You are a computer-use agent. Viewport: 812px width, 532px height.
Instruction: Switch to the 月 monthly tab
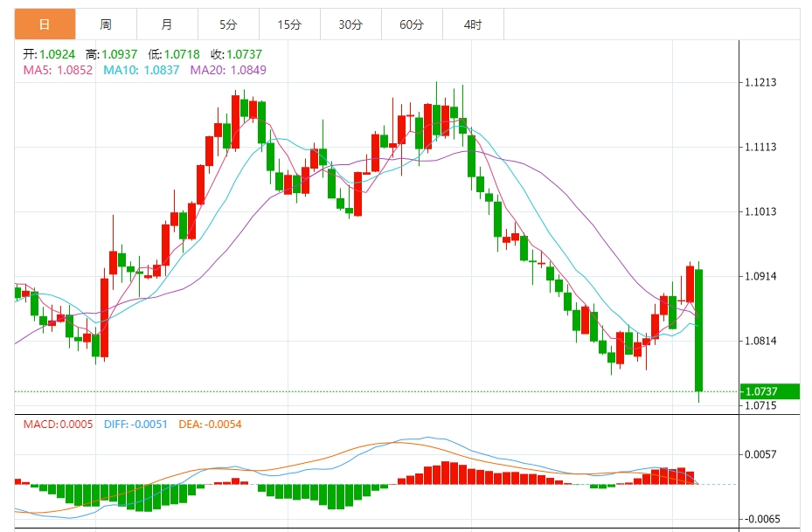[x=167, y=24]
